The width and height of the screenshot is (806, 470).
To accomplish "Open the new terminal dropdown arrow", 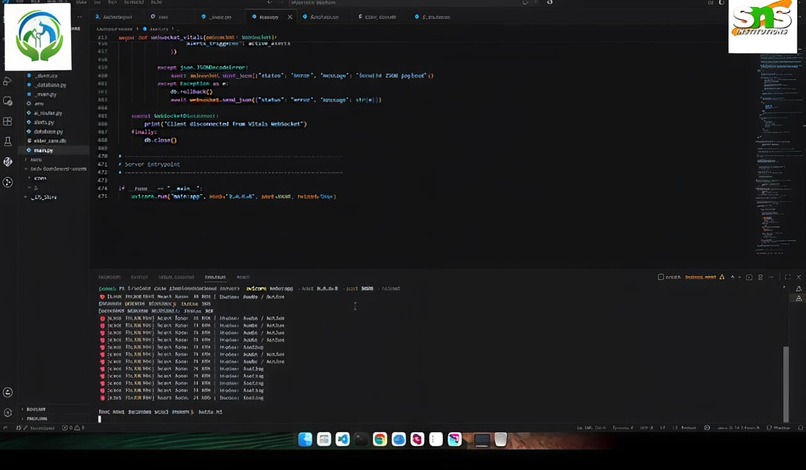I will [x=740, y=277].
